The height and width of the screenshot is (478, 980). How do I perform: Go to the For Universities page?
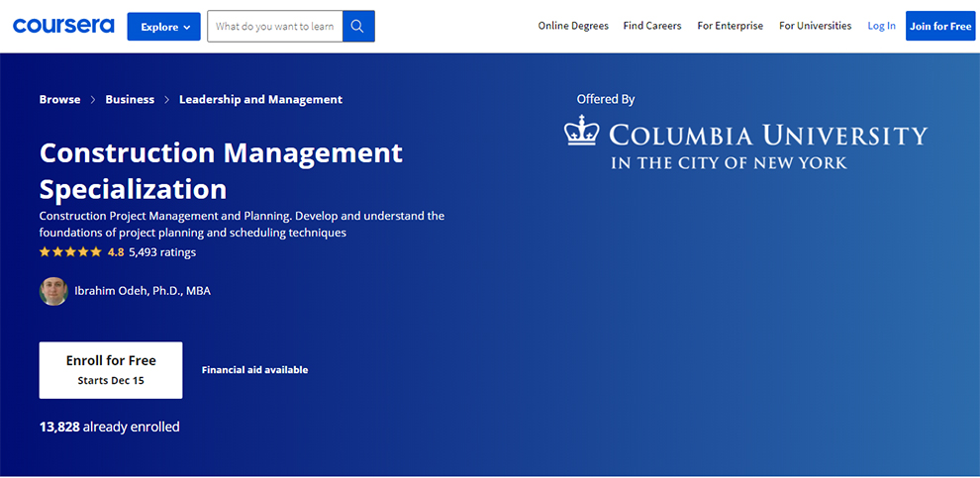[x=815, y=26]
